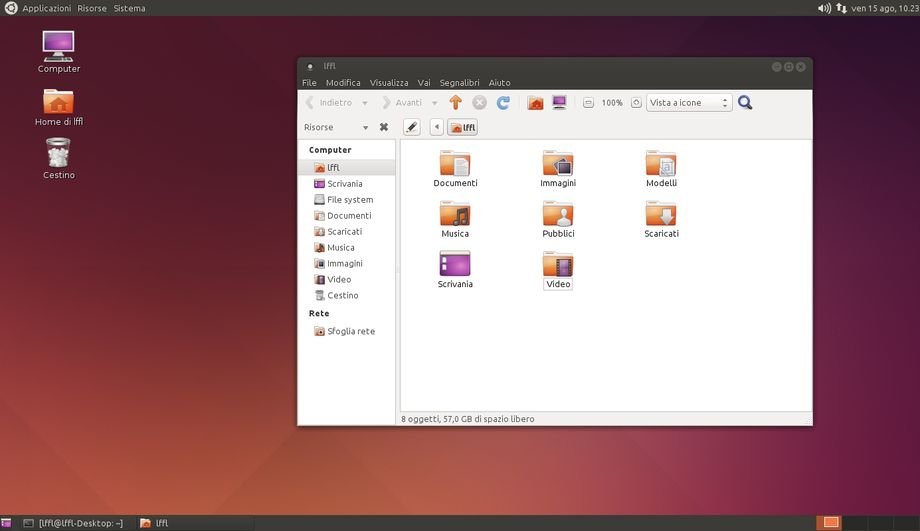Image resolution: width=920 pixels, height=531 pixels.
Task: Zoom out with the minus icon
Action: [588, 103]
